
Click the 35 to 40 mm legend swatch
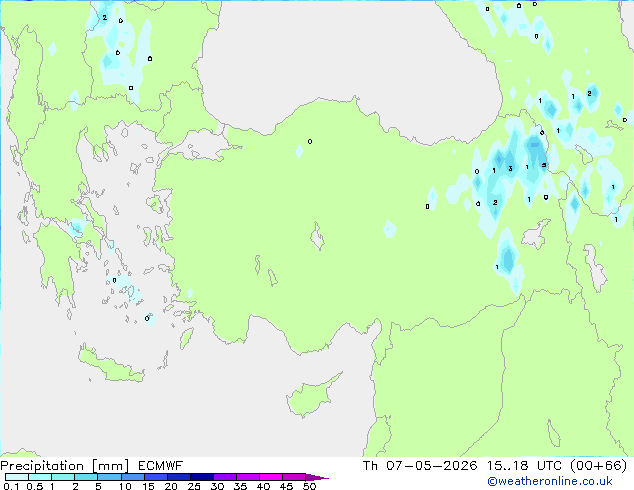point(247,477)
